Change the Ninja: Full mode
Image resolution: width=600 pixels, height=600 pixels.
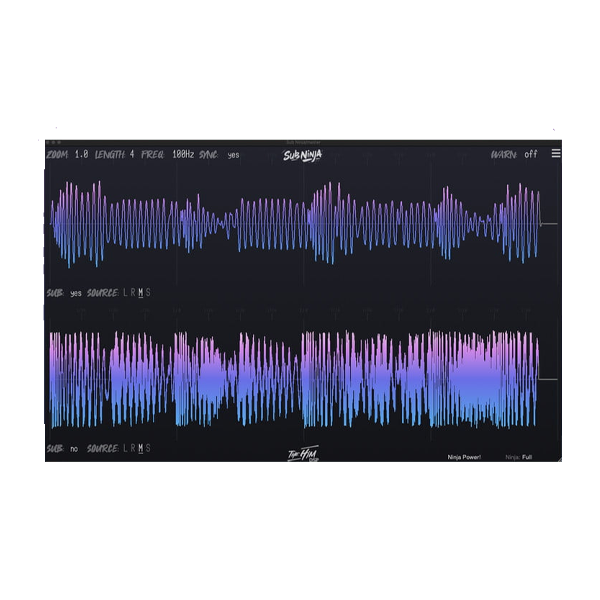518,457
